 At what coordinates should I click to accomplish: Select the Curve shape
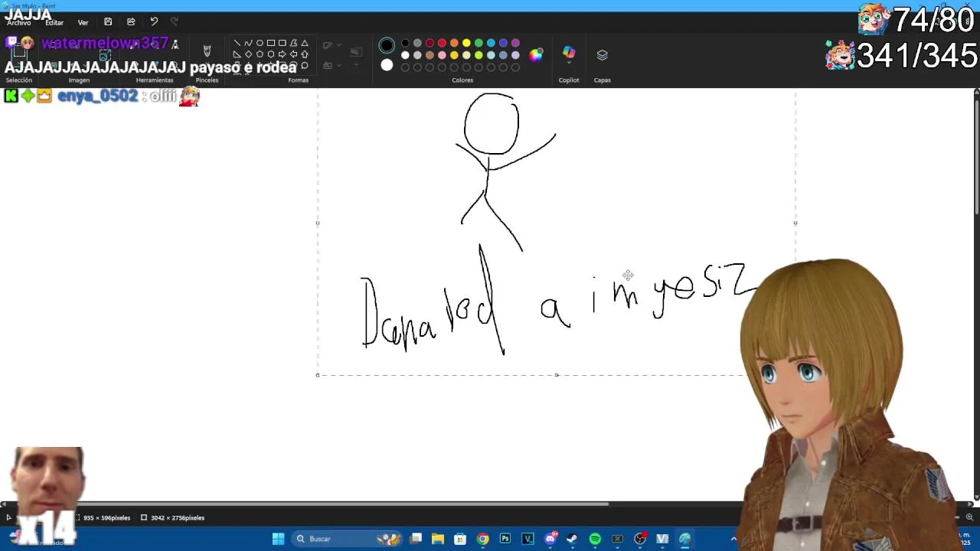(248, 43)
